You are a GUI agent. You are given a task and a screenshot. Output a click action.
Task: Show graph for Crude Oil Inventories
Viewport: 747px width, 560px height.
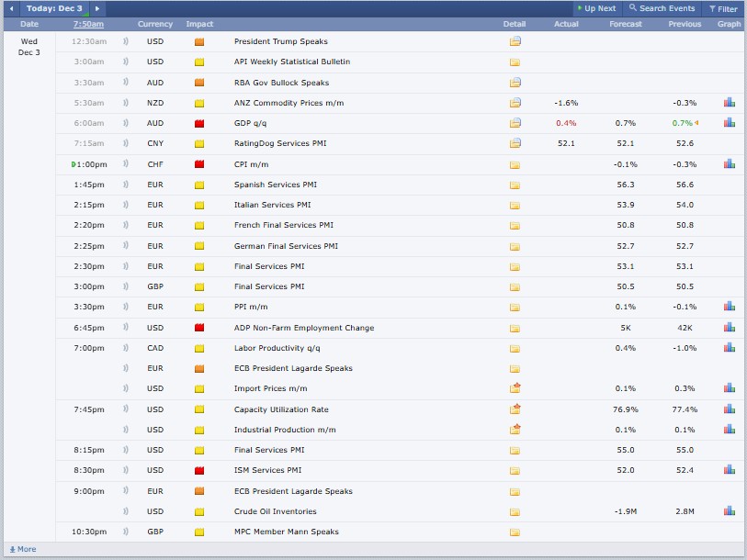coord(729,511)
